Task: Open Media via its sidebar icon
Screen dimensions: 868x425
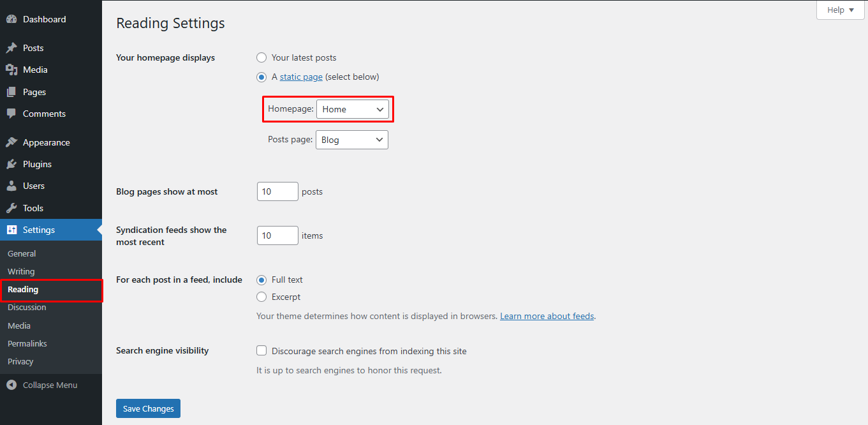Action: click(11, 70)
